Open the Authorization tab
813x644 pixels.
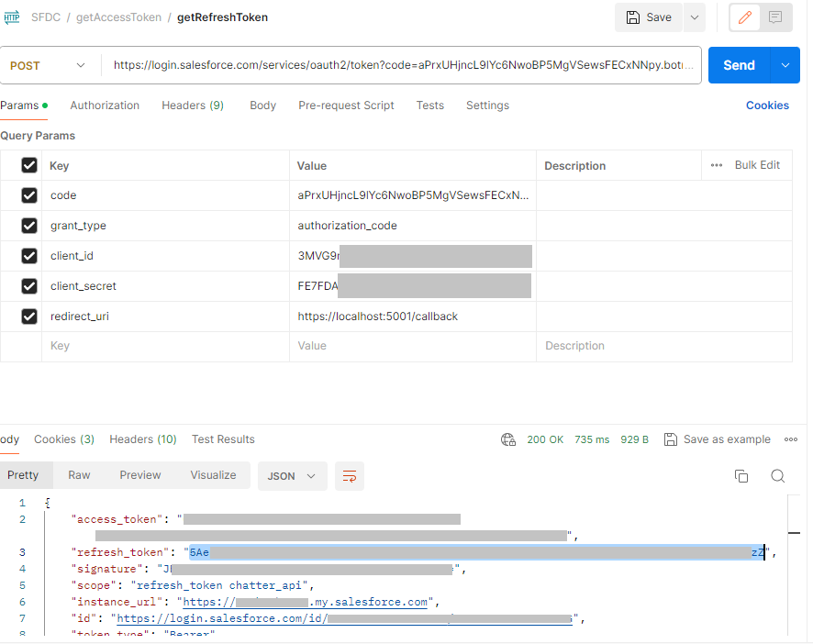coord(105,105)
